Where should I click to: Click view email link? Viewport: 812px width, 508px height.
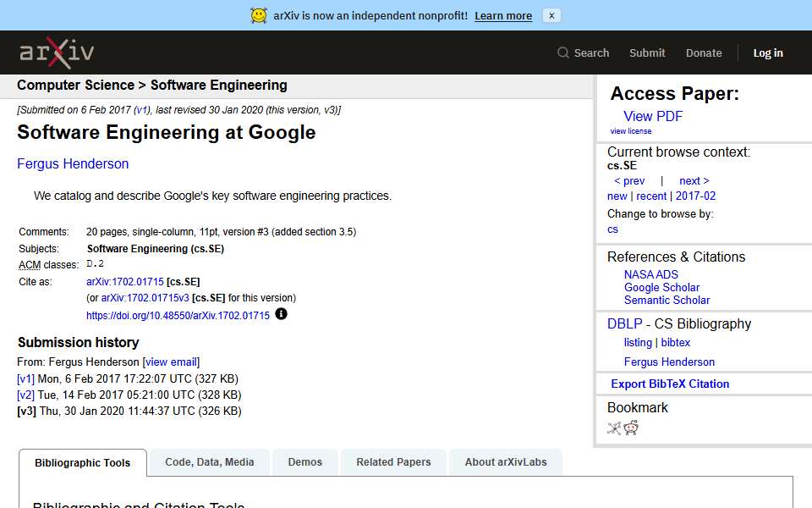(x=171, y=362)
